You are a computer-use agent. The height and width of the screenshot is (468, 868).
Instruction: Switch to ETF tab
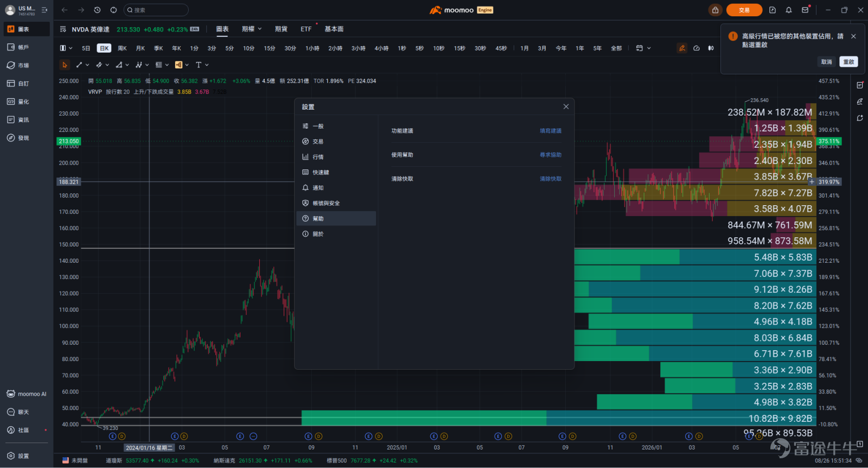[306, 29]
